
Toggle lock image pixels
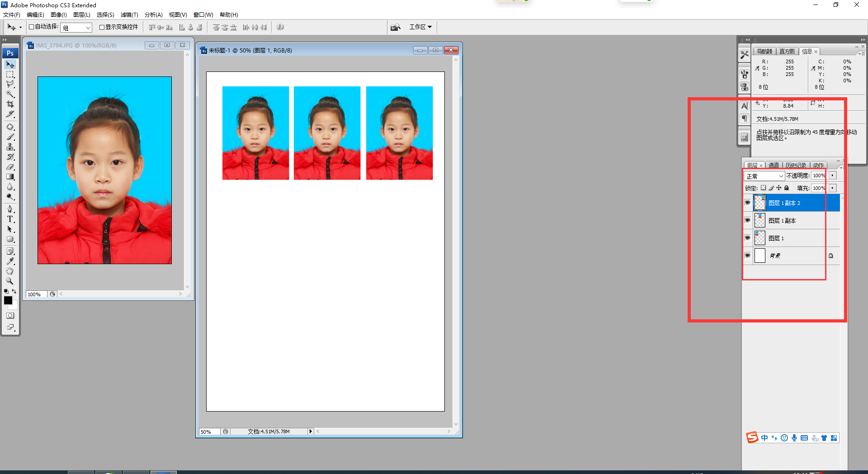(771, 188)
